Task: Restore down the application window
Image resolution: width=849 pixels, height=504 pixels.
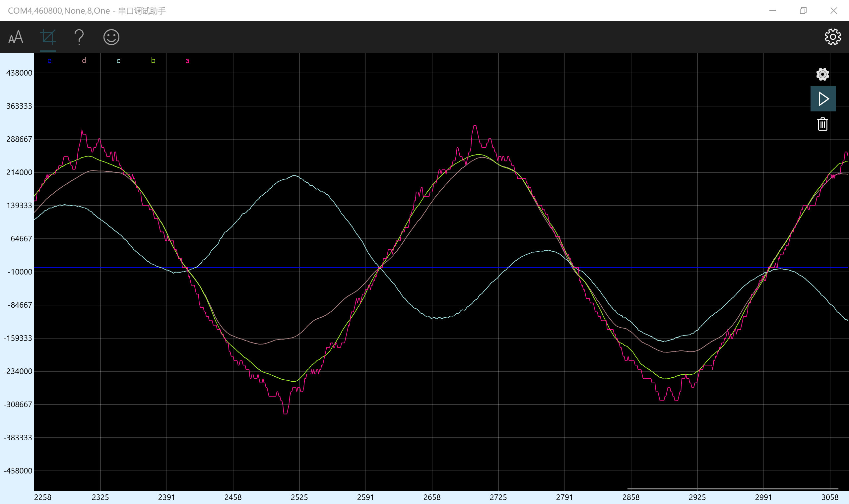Action: [x=803, y=11]
